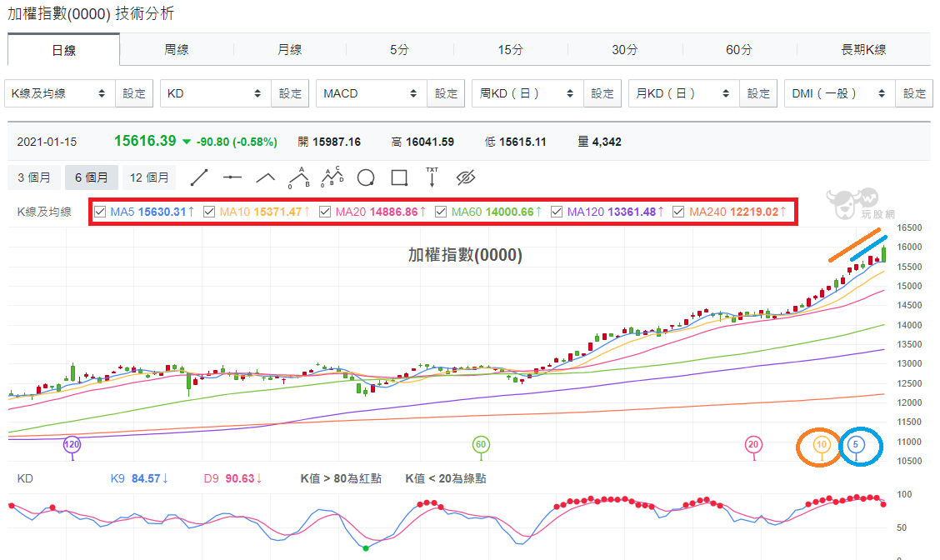Toggle the hide drawings eye icon
The image size is (940, 560).
click(x=466, y=177)
